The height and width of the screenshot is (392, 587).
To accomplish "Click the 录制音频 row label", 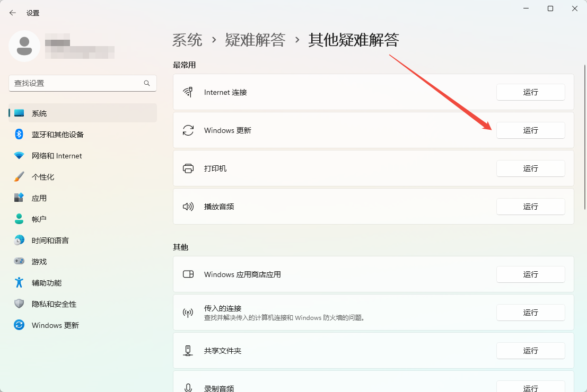I will [219, 388].
